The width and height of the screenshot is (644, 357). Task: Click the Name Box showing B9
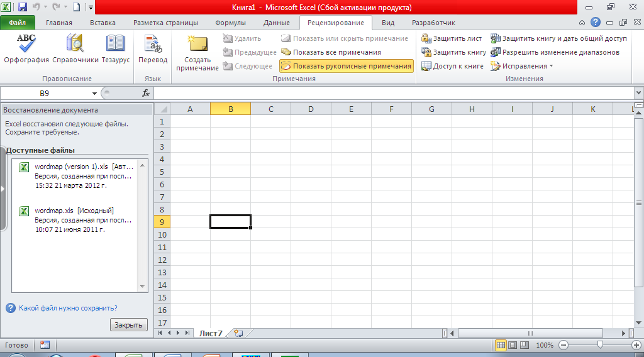click(45, 94)
